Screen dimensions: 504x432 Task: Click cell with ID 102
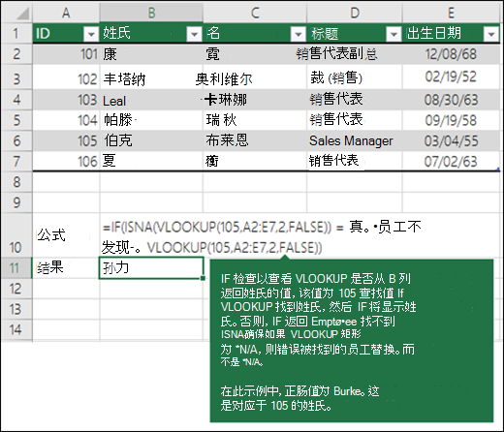coord(66,77)
